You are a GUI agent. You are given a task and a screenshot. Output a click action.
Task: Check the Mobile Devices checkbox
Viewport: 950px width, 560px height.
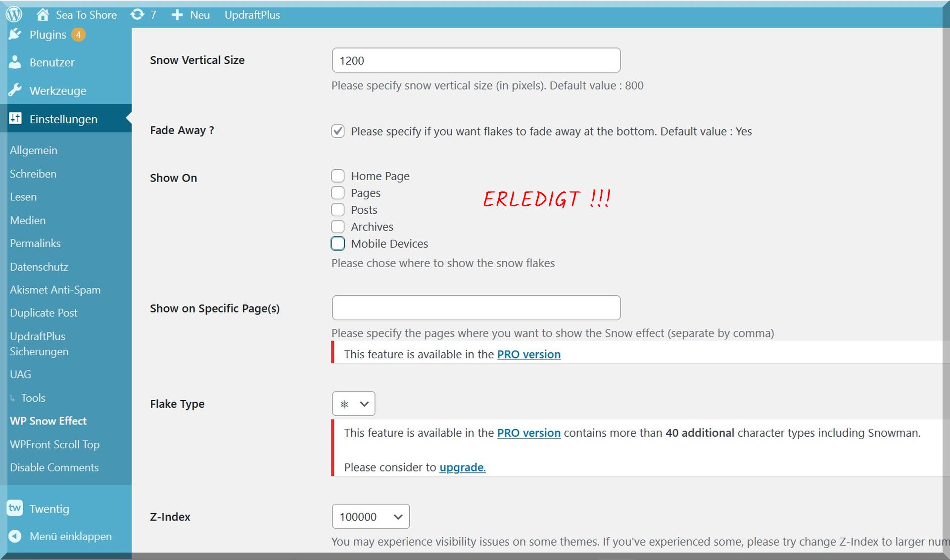click(338, 243)
